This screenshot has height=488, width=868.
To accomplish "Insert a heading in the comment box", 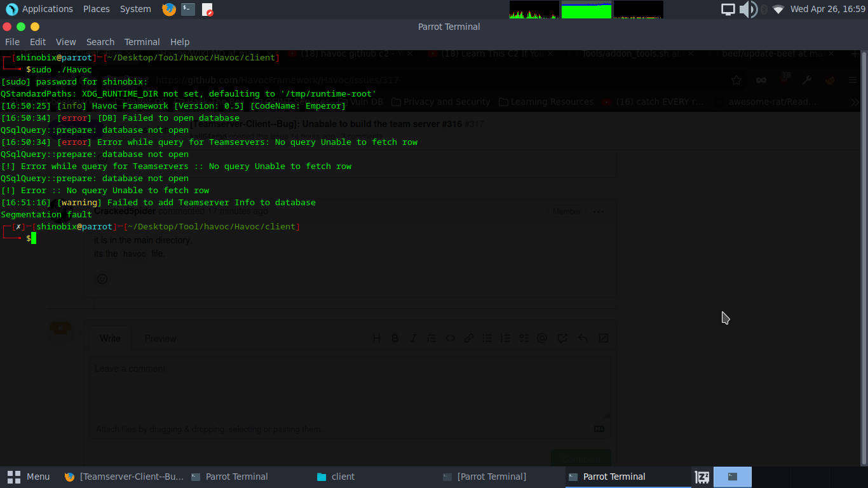I will click(377, 338).
